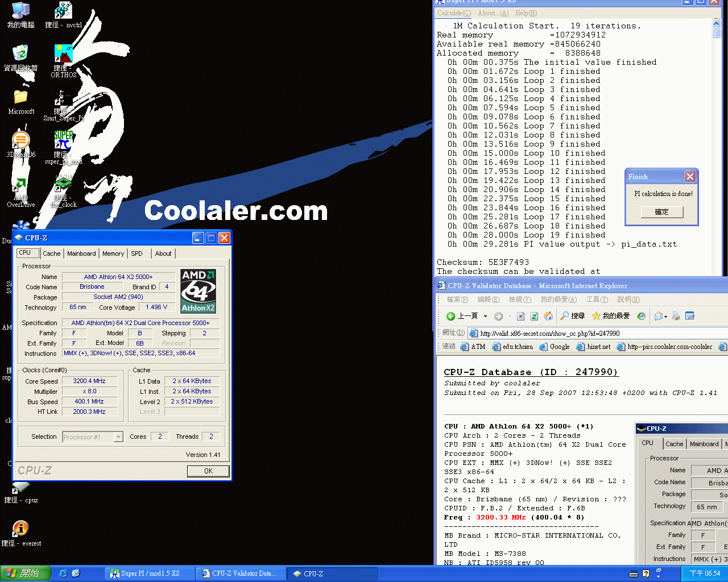This screenshot has width=728, height=582.
Task: Switch to the Mainboard tab in CPU-Z
Action: coord(81,253)
